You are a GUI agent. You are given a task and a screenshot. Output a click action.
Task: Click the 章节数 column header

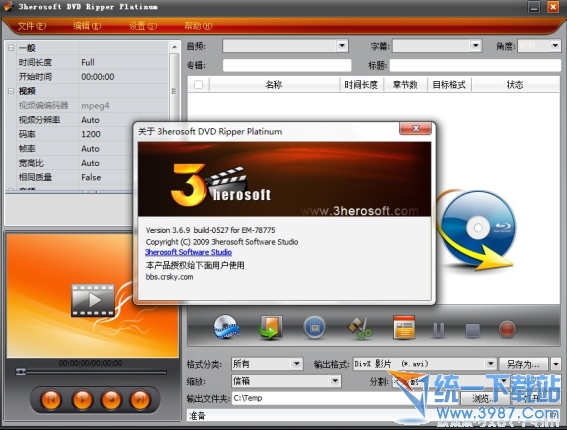[x=405, y=85]
